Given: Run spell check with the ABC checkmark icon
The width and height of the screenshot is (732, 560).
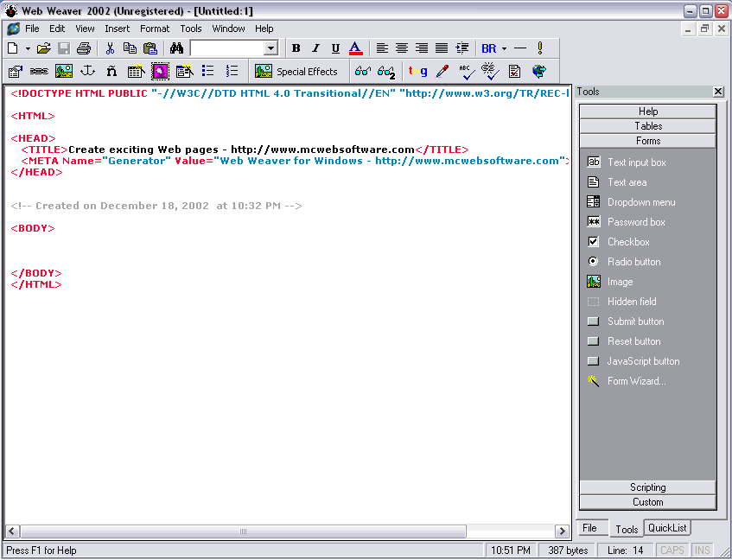Looking at the screenshot, I should tap(467, 72).
